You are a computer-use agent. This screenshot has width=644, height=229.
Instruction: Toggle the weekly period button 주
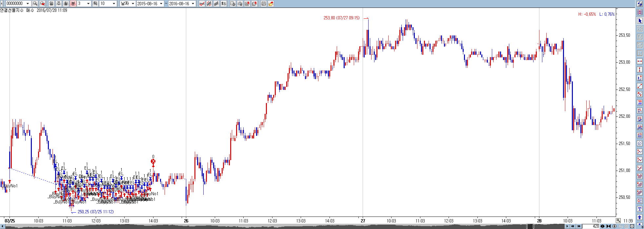pyautogui.click(x=59, y=4)
